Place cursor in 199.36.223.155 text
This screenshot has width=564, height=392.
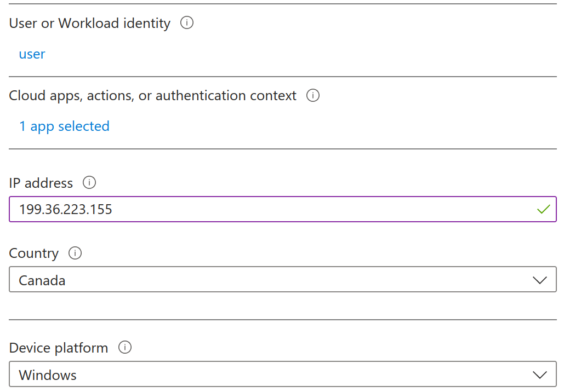[x=65, y=210]
